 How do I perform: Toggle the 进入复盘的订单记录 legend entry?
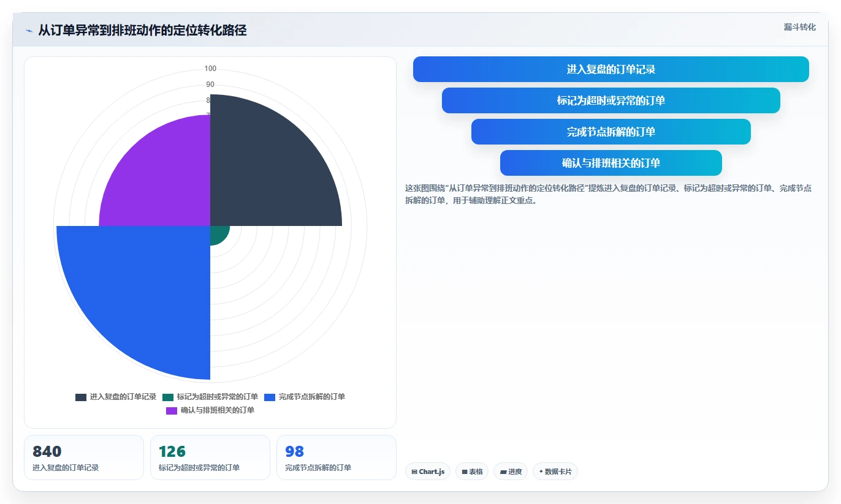(x=116, y=397)
